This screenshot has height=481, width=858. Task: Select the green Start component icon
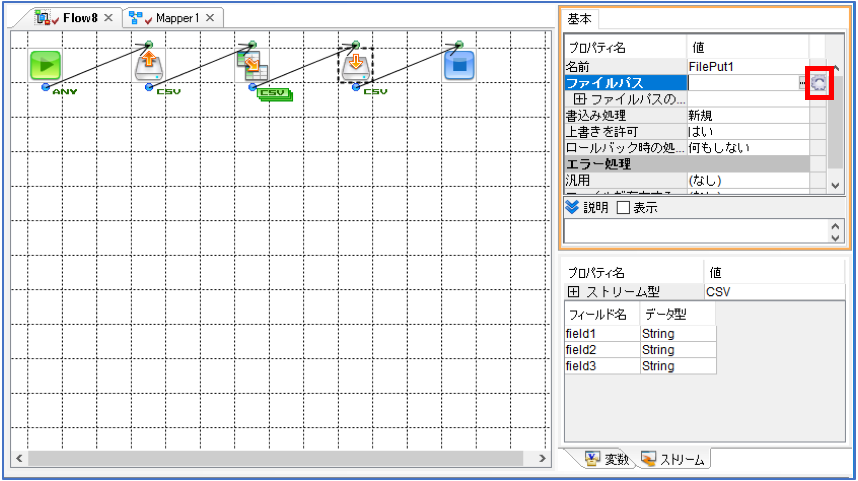point(45,65)
